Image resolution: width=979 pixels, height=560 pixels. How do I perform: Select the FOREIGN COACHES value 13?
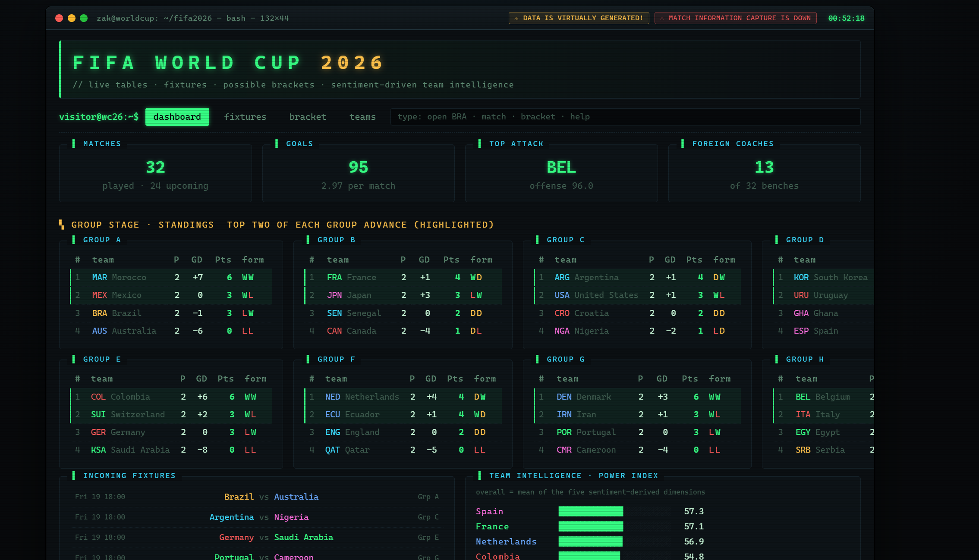[x=764, y=167]
